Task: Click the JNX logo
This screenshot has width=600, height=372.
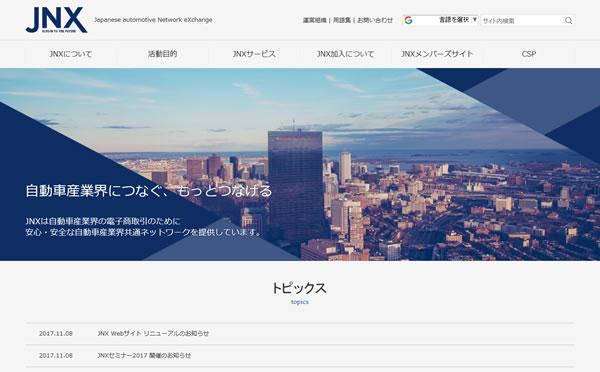Action: (x=57, y=20)
